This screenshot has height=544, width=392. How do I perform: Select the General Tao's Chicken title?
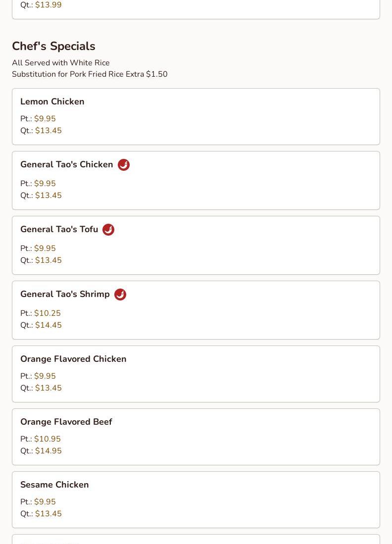pos(67,164)
